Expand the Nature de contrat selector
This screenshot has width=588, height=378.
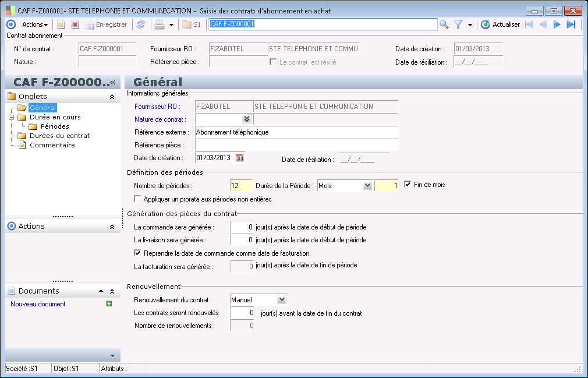point(246,119)
